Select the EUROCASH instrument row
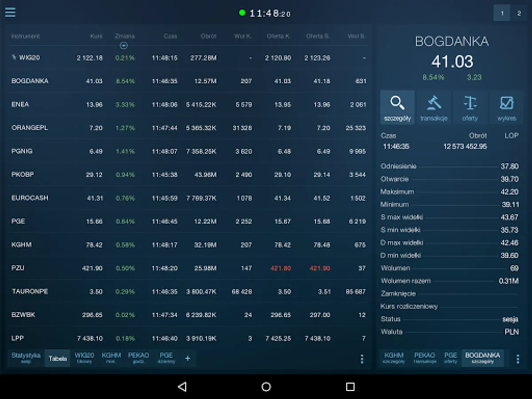This screenshot has height=399, width=532. coord(188,198)
